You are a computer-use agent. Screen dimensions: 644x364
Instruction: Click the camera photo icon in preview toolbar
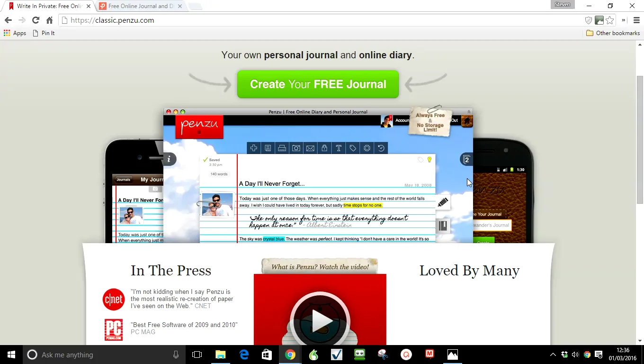[296, 148]
